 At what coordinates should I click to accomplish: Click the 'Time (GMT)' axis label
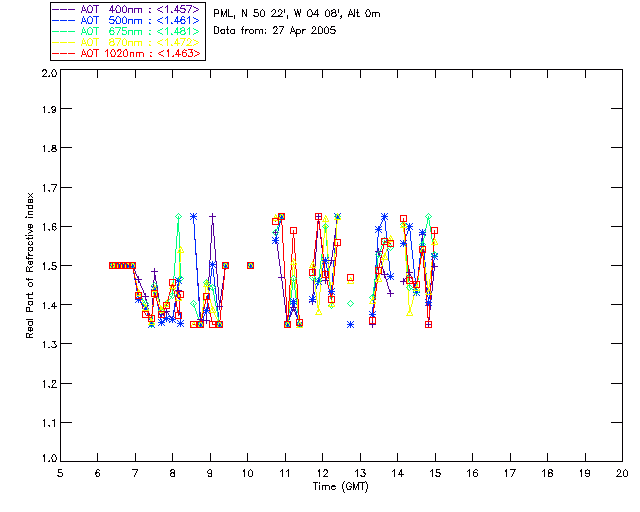[340, 487]
